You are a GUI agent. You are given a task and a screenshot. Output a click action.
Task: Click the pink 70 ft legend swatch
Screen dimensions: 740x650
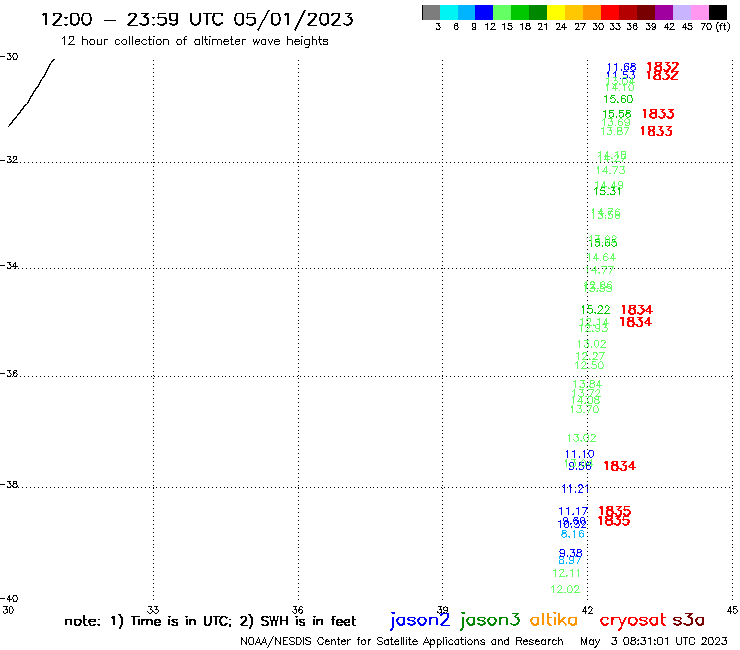pyautogui.click(x=700, y=12)
